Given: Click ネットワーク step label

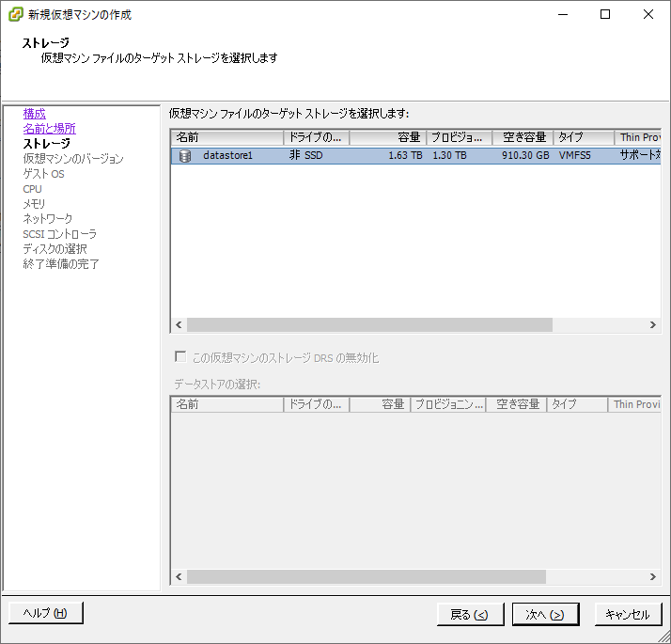Looking at the screenshot, I should point(48,219).
